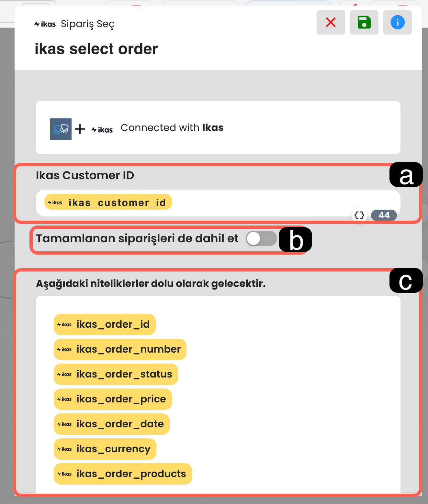428x504 pixels.
Task: Click the ikas_customer_id tag
Action: tap(108, 202)
